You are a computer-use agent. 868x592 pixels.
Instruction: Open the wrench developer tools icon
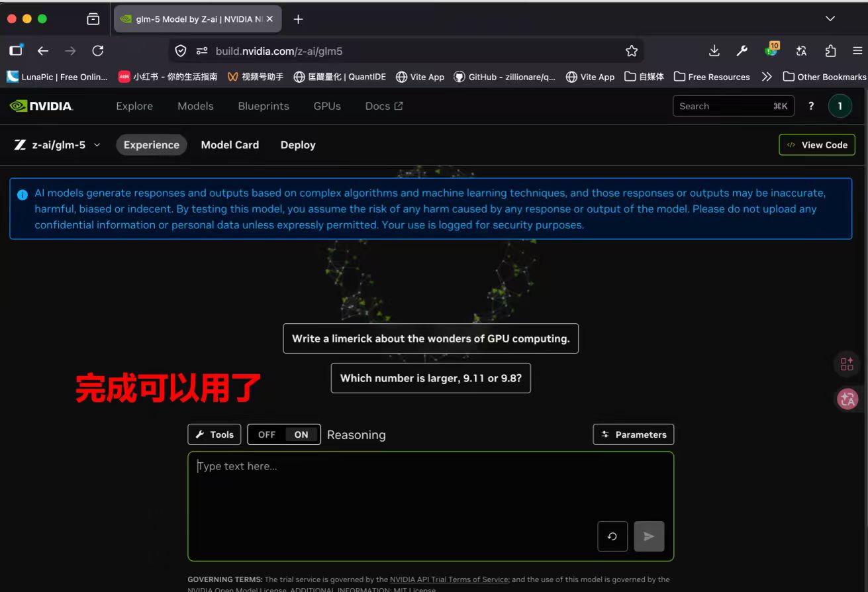tap(742, 51)
